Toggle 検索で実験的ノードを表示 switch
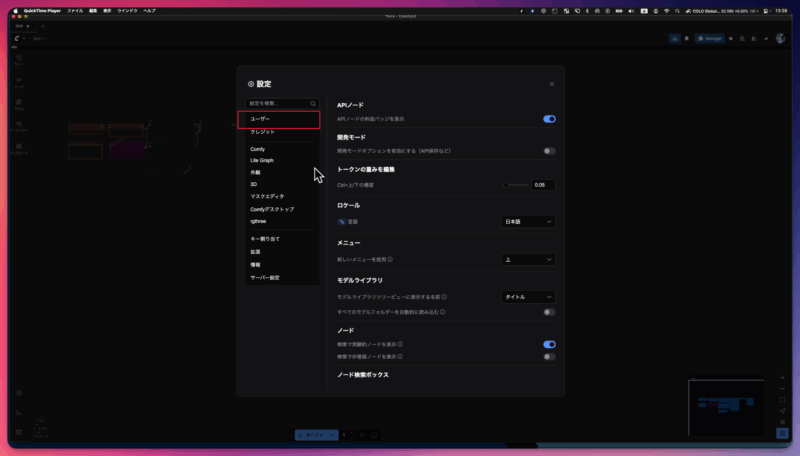 (549, 344)
